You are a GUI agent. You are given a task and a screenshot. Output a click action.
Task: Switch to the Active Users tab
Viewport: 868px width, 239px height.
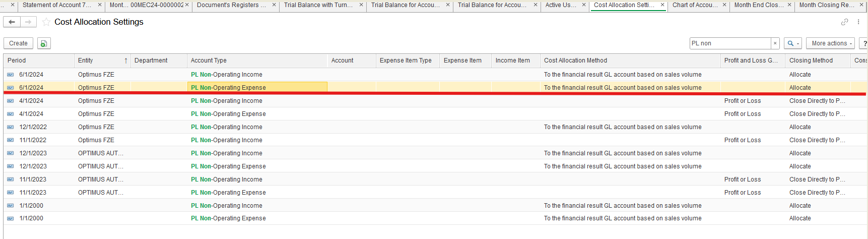click(x=560, y=5)
